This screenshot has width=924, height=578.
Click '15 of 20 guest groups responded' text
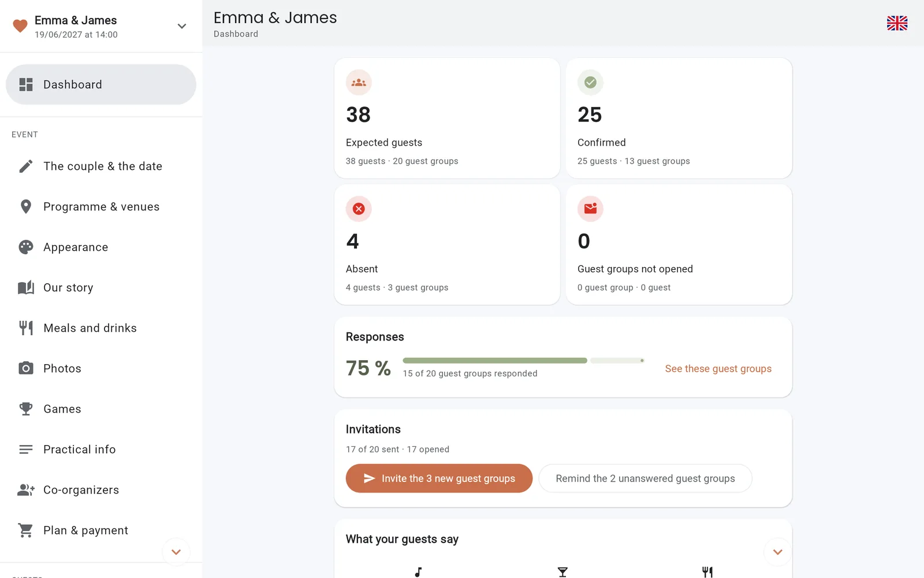coord(470,373)
